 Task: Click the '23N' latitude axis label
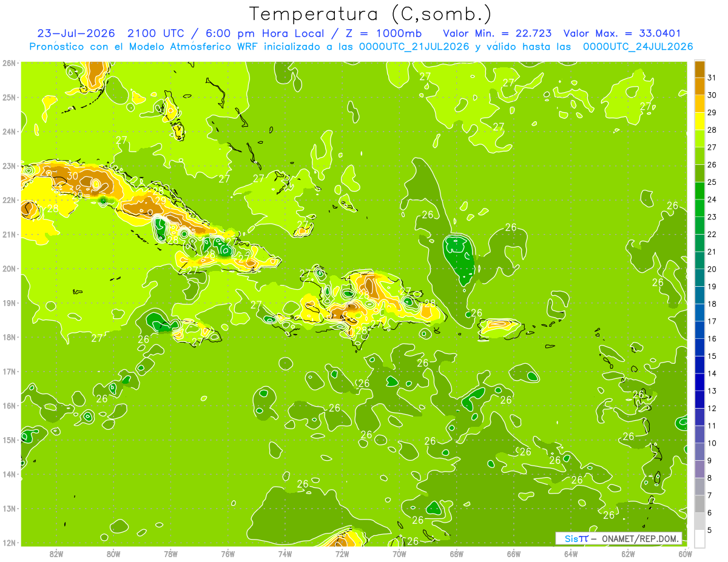click(x=9, y=166)
